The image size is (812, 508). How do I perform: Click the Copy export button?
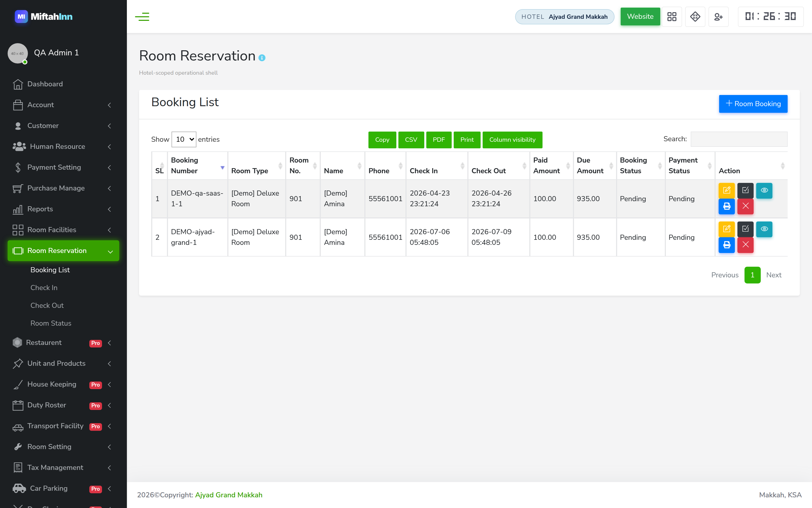[x=382, y=140]
